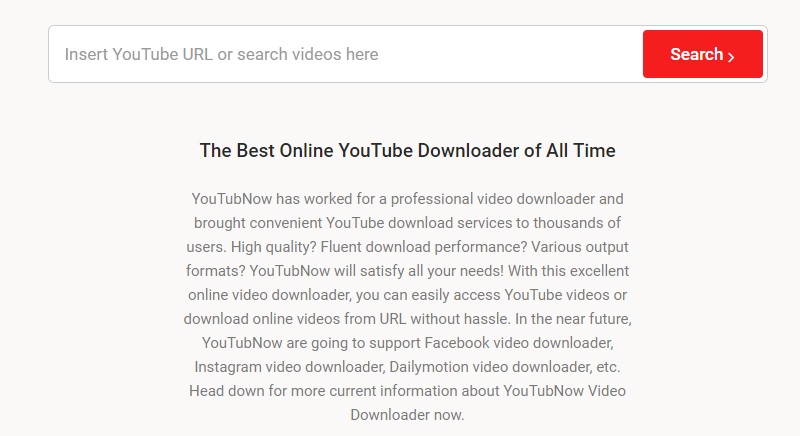Click the line "online video downloader, you can easily access YouTube videos or"
800x436 pixels.
[407, 295]
